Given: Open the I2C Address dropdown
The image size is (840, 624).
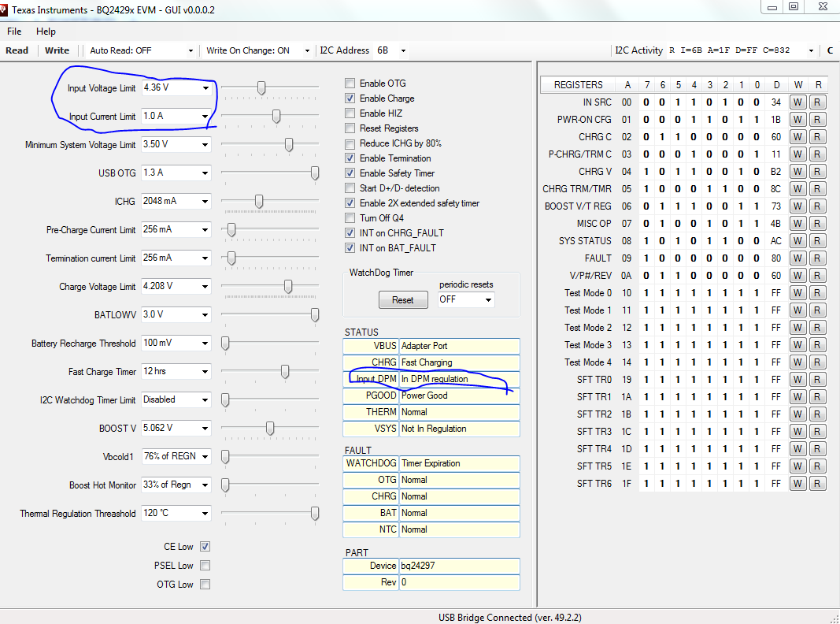Looking at the screenshot, I should click(x=403, y=51).
